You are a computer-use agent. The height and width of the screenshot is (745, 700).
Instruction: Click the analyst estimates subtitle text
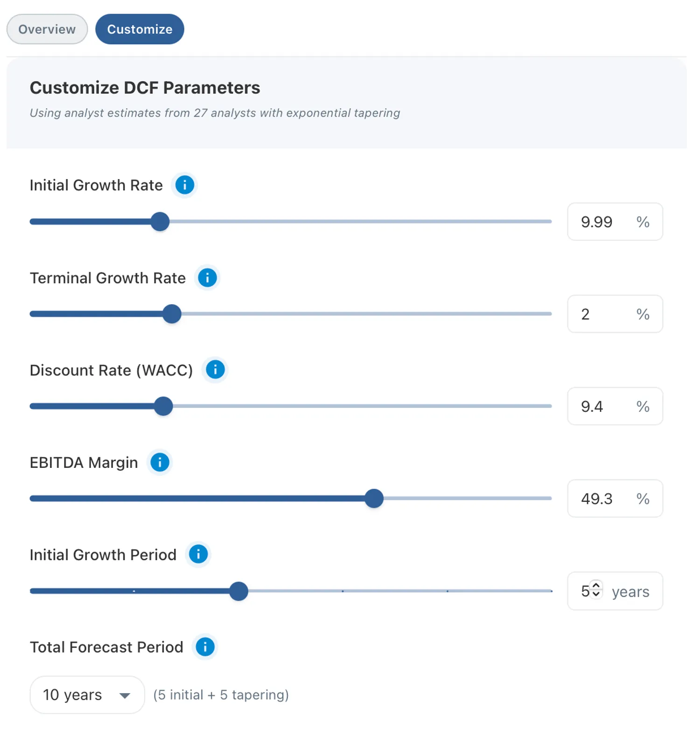pos(215,113)
